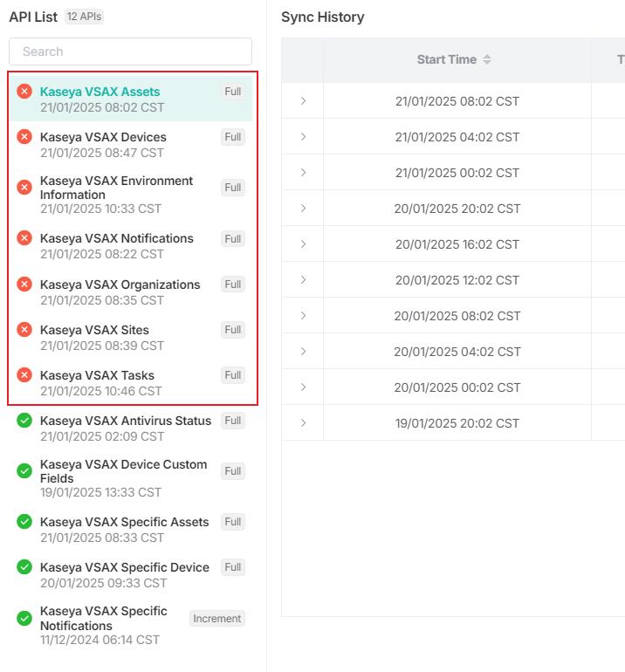Expand the 20/01/2025 20:02 CST sync row
The image size is (625, 672).
click(303, 209)
